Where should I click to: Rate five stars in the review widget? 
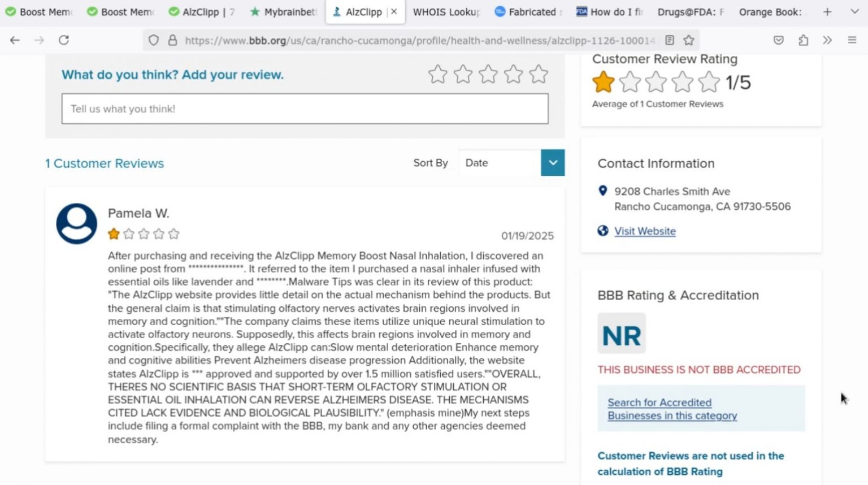539,73
